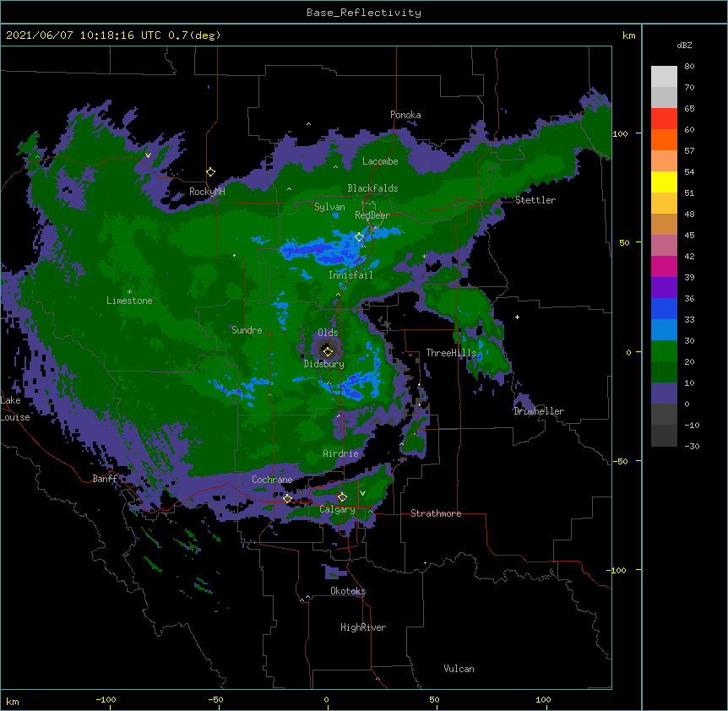
Task: Select the 80 dBZ color swatch
Action: coord(664,77)
